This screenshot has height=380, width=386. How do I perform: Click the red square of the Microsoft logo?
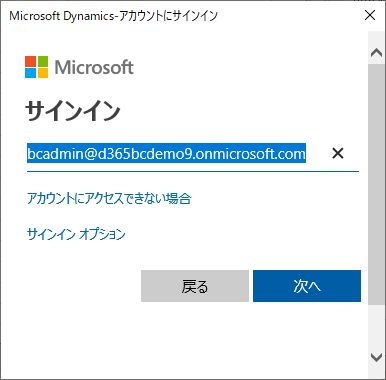pyautogui.click(x=31, y=61)
